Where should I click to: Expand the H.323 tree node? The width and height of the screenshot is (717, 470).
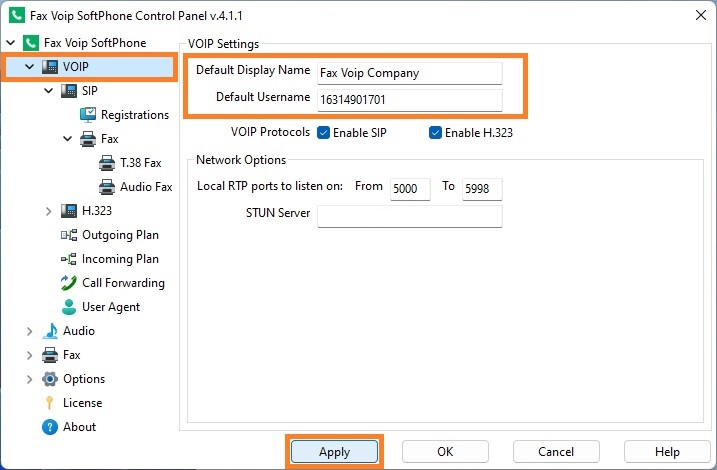(x=48, y=211)
